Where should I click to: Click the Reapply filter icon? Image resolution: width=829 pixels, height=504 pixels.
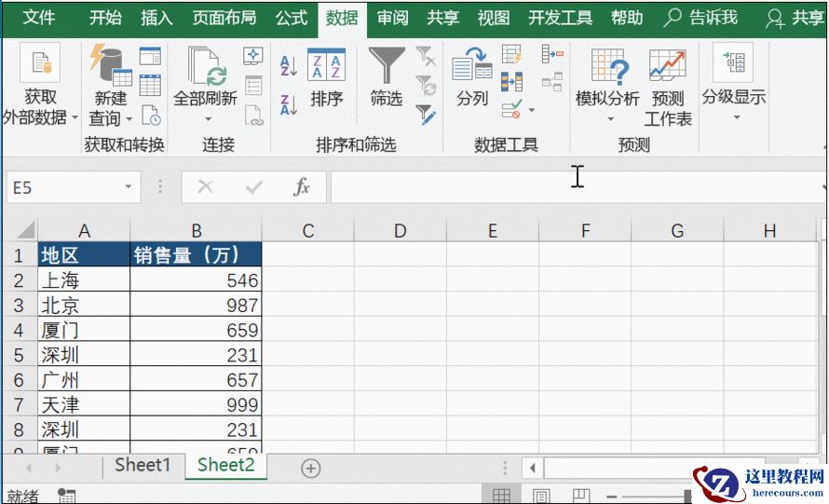pos(426,85)
